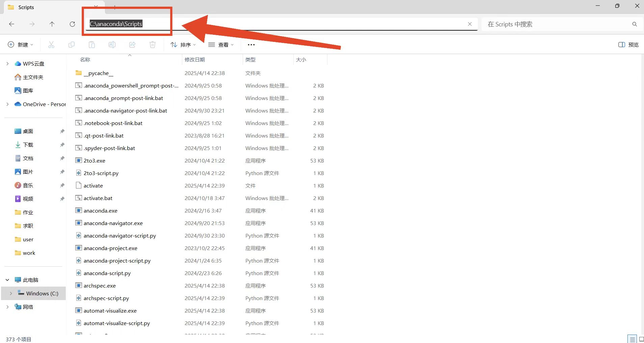Expand the Windows (C:) drive node
The height and width of the screenshot is (343, 644).
pyautogui.click(x=11, y=293)
